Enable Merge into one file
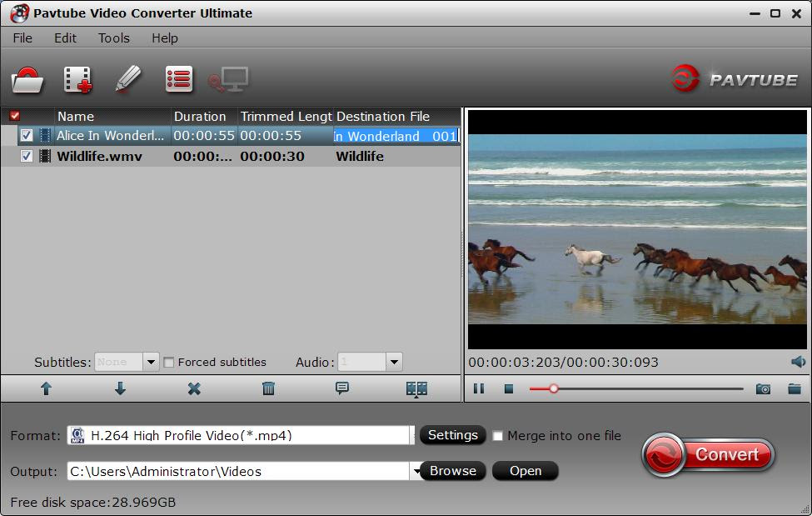The width and height of the screenshot is (812, 516). point(498,436)
